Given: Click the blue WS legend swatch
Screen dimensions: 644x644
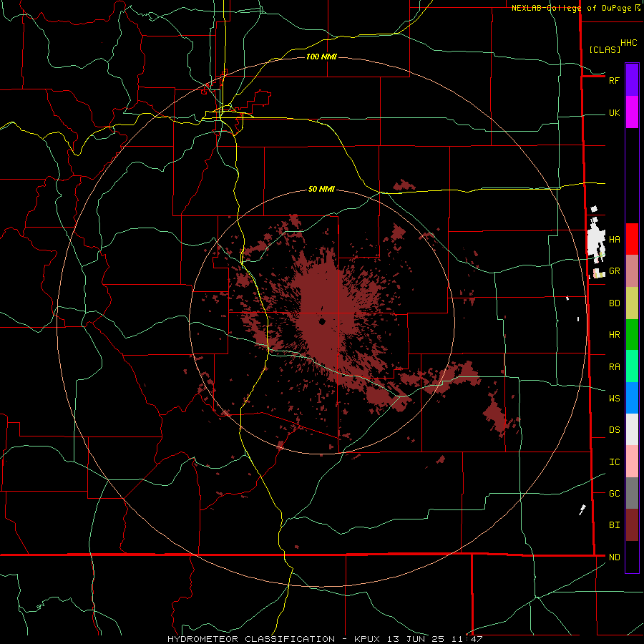Looking at the screenshot, I should tap(632, 398).
